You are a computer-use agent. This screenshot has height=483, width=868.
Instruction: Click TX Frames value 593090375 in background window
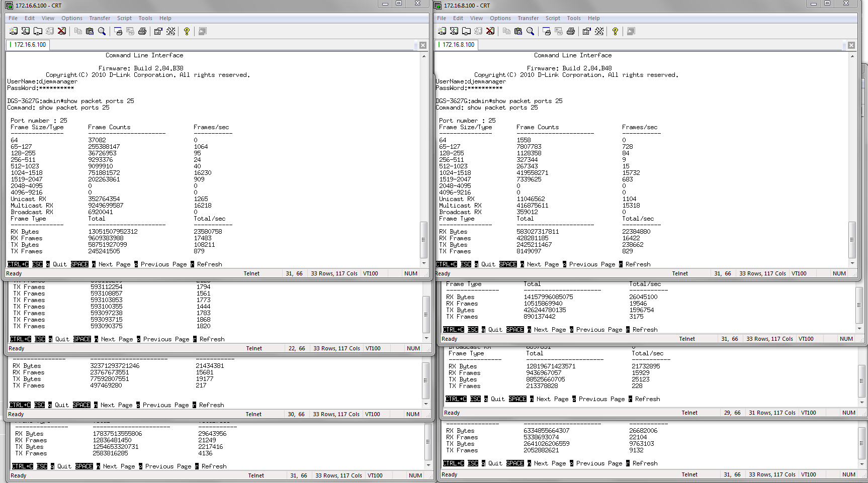click(107, 326)
